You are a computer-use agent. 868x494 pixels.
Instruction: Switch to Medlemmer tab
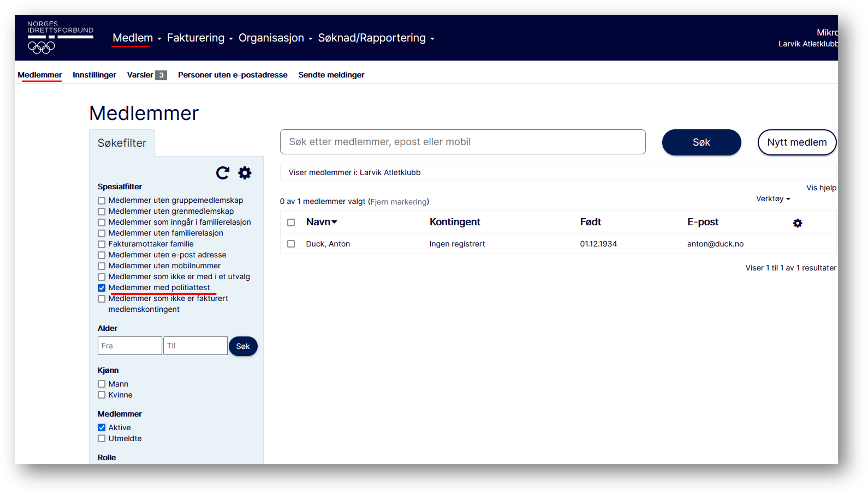39,75
